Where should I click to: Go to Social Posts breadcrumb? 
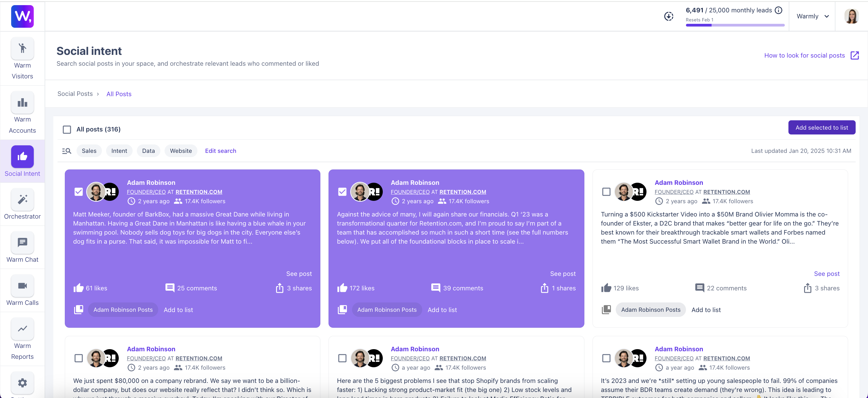coord(75,94)
